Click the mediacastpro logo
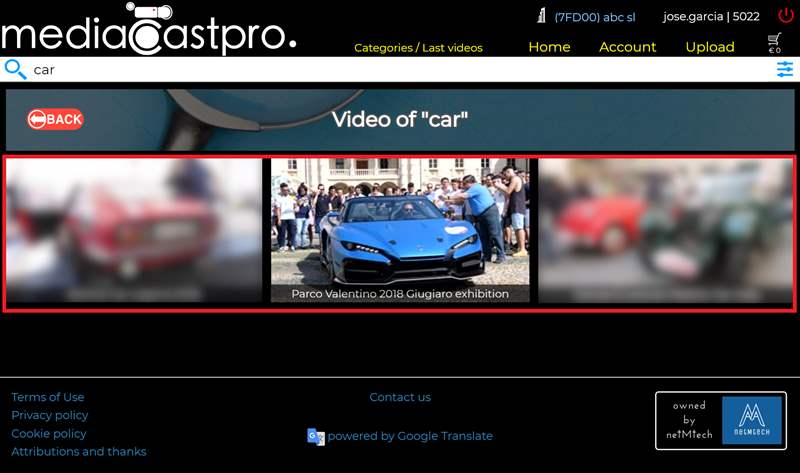The width and height of the screenshot is (800, 473). [x=148, y=29]
